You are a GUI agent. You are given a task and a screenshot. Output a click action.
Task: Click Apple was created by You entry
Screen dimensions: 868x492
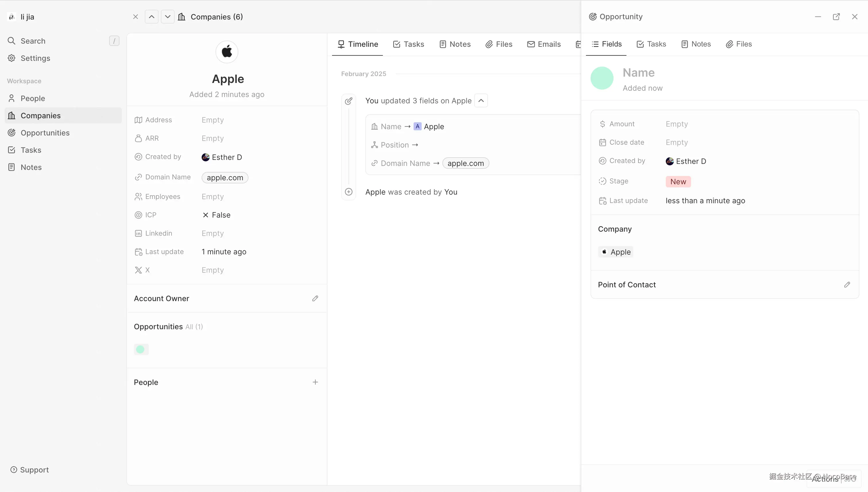411,192
